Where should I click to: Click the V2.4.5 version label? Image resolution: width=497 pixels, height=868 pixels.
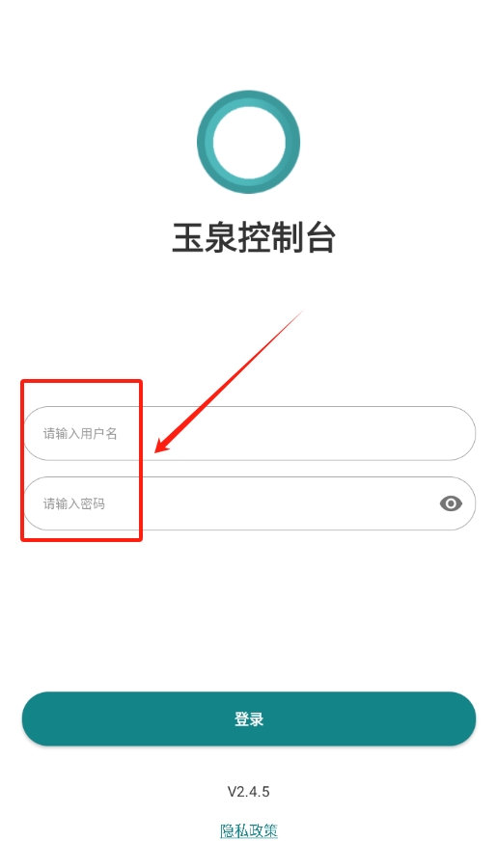[x=248, y=792]
